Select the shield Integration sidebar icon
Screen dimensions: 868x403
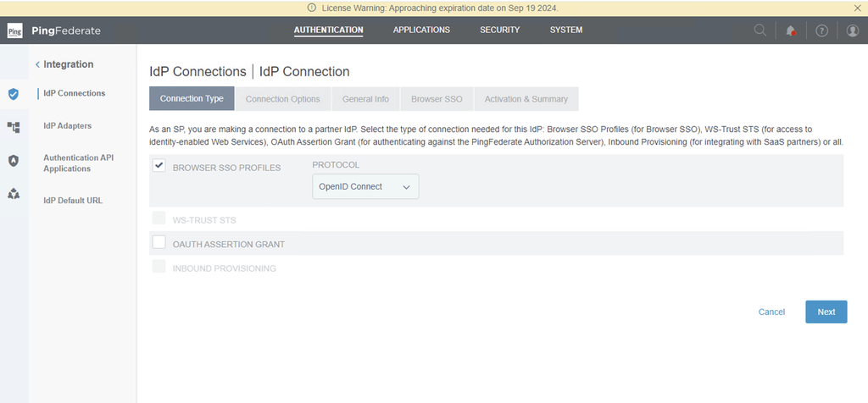[x=14, y=94]
